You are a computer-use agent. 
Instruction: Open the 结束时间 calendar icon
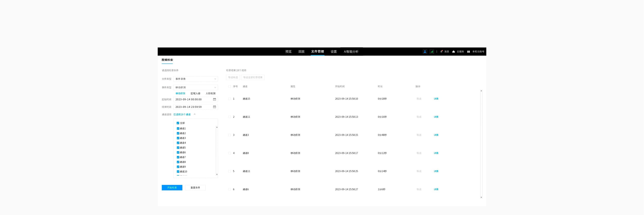click(x=214, y=107)
